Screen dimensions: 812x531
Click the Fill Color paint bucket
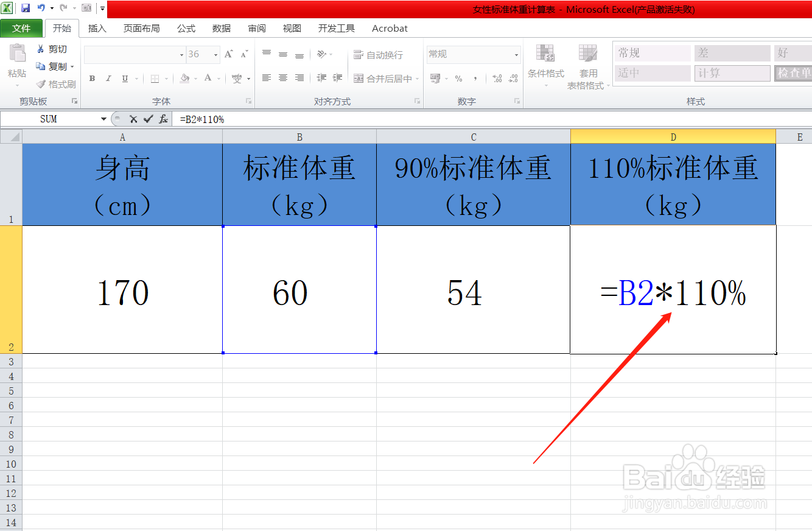tap(184, 79)
